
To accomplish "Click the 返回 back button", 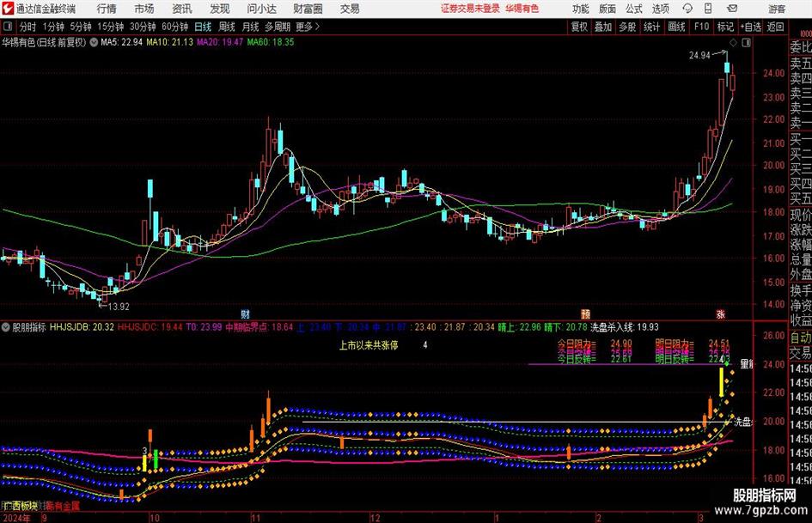I will tap(775, 27).
